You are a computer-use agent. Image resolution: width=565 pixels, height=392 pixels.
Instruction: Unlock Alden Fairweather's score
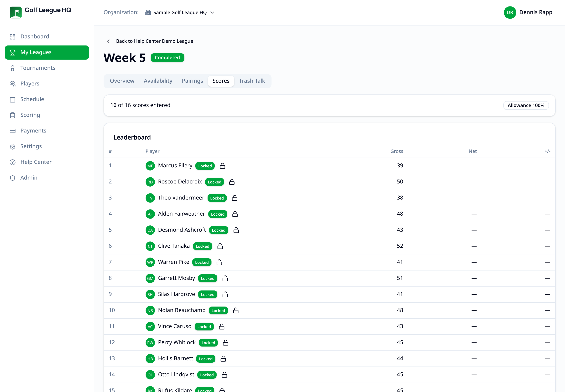coord(235,214)
